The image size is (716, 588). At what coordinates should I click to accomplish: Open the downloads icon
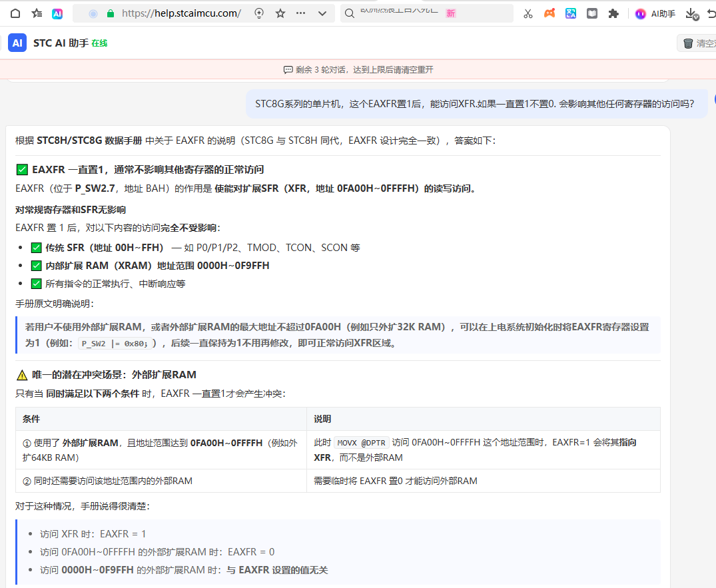tap(692, 14)
